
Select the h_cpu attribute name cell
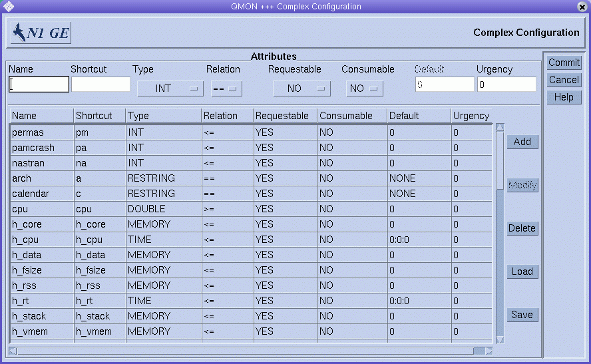(x=42, y=240)
